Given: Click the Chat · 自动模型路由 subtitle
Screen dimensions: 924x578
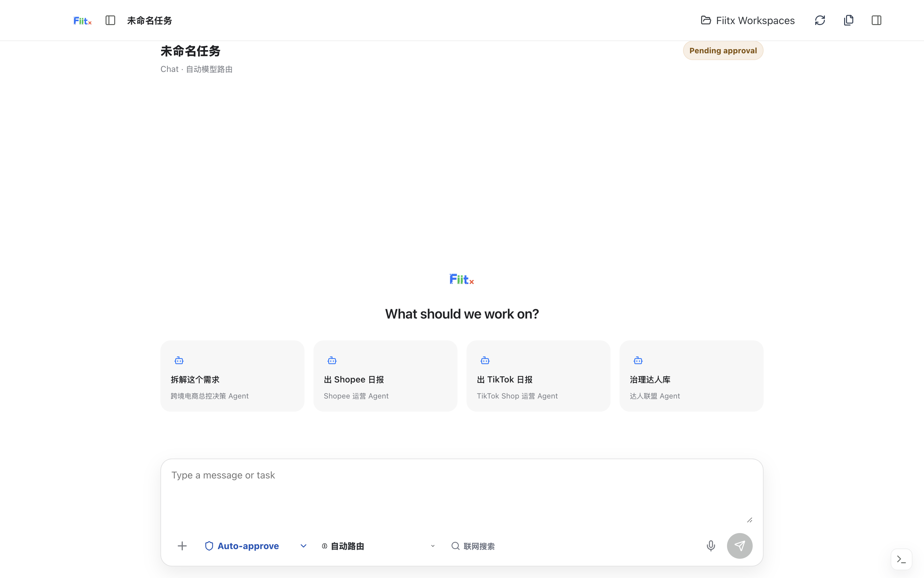Looking at the screenshot, I should (x=196, y=69).
